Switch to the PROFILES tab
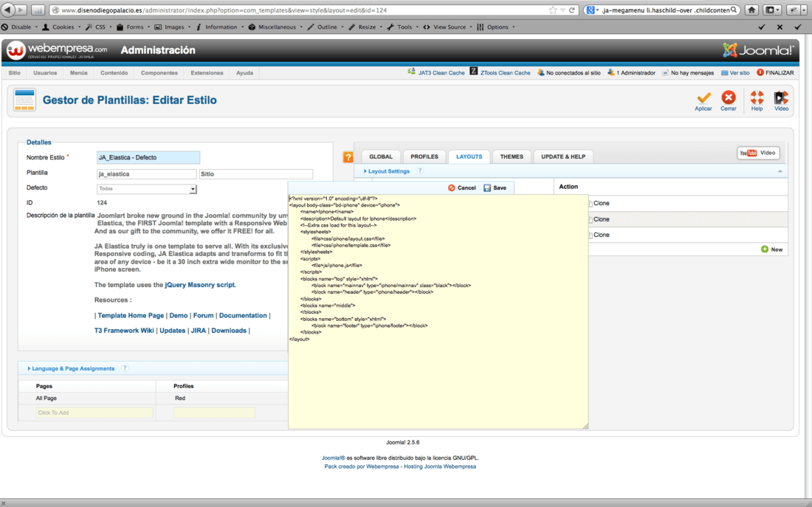Image resolution: width=812 pixels, height=507 pixels. [424, 157]
